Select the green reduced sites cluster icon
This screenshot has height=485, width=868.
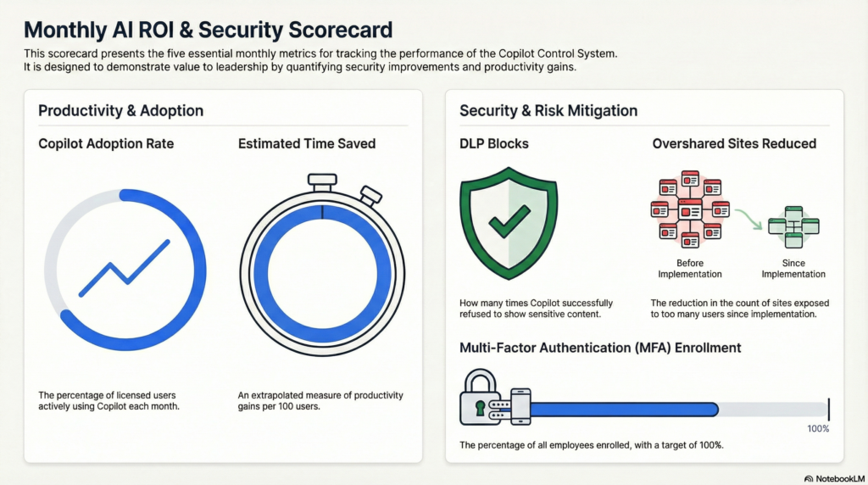[x=793, y=226]
